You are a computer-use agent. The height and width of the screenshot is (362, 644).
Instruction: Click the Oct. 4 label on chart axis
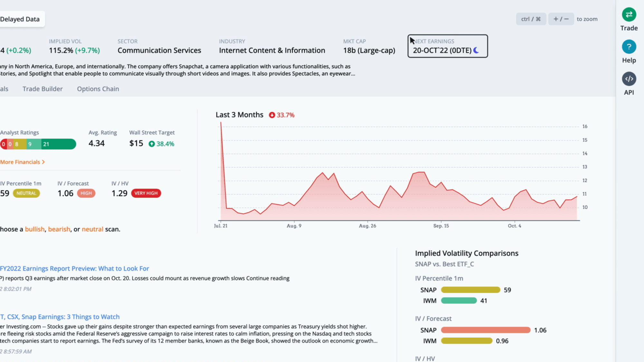pyautogui.click(x=514, y=226)
